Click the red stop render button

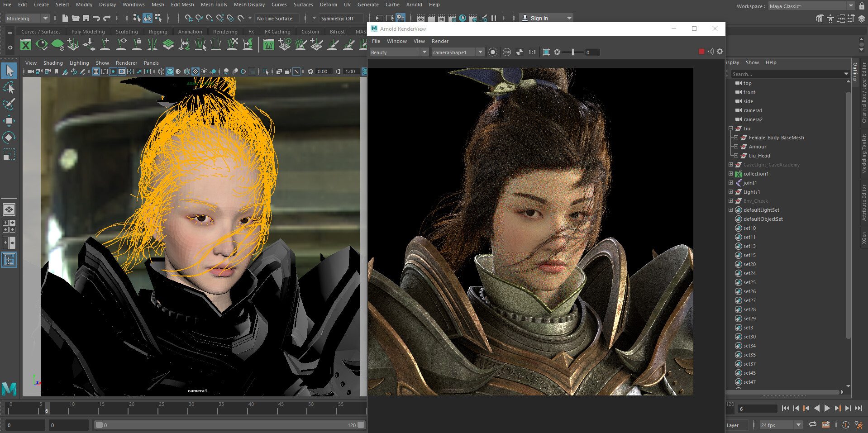coord(701,52)
